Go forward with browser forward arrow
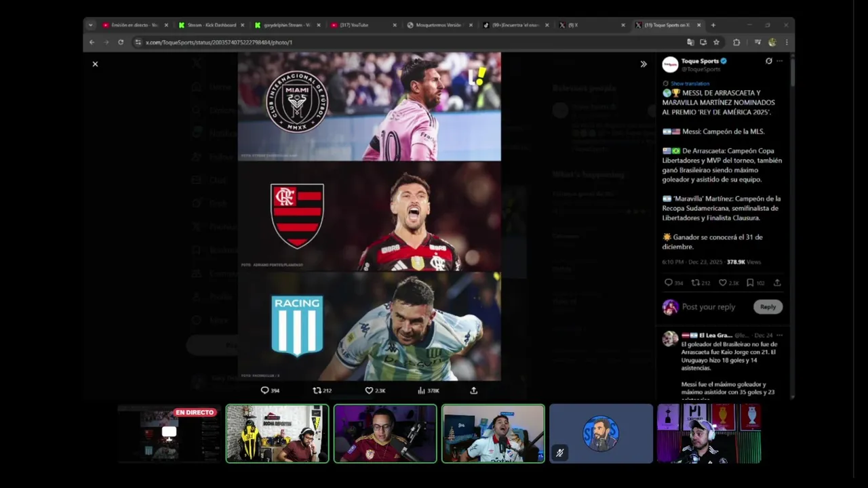868x488 pixels. (x=106, y=42)
